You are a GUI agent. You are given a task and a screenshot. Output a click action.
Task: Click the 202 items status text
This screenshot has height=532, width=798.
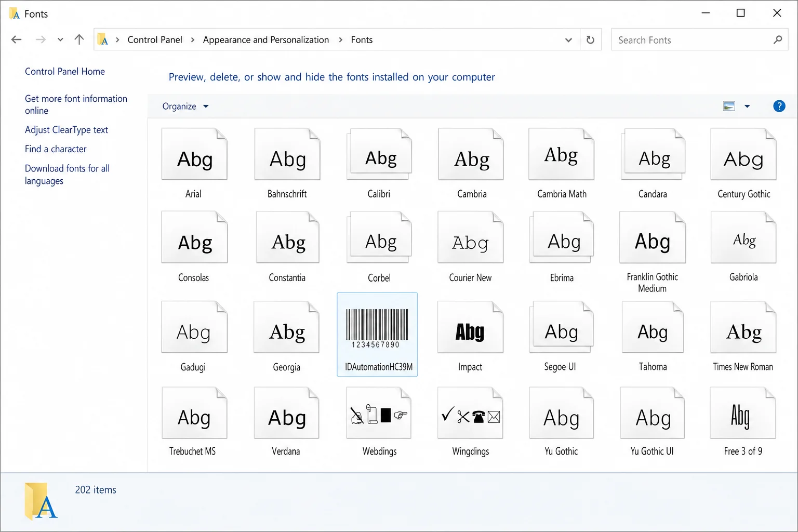tap(96, 490)
